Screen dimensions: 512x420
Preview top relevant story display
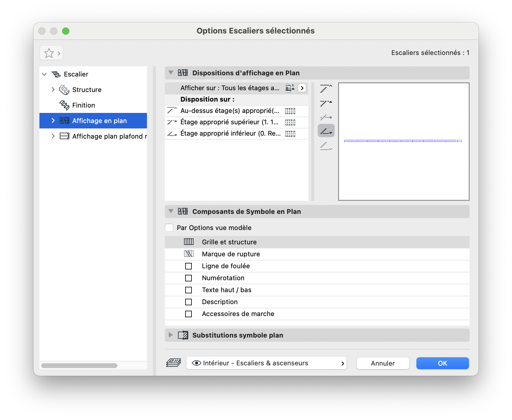pyautogui.click(x=326, y=103)
